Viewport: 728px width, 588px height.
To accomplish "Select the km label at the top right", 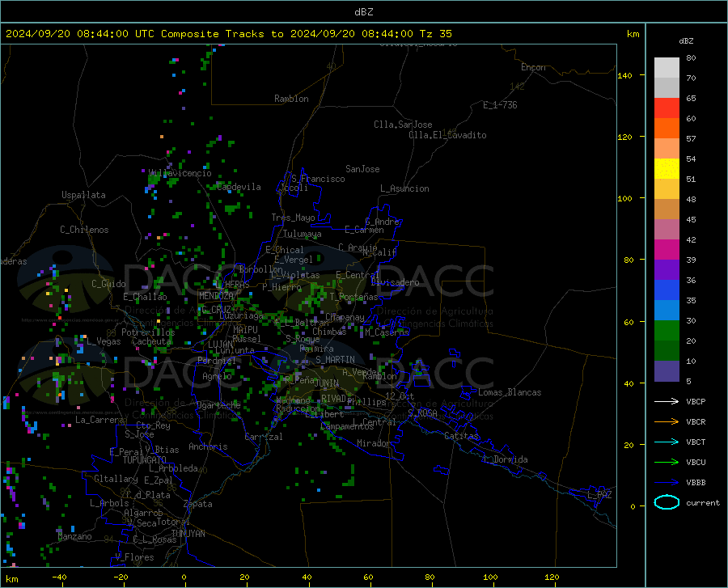I will [x=633, y=34].
